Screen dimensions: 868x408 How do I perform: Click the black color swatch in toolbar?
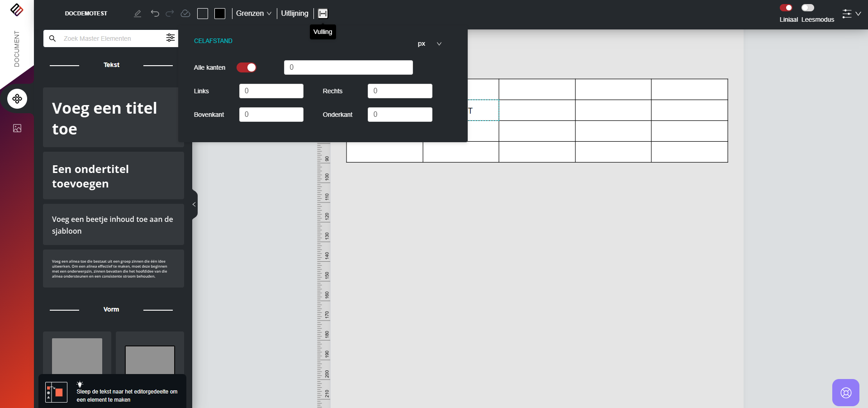[220, 14]
